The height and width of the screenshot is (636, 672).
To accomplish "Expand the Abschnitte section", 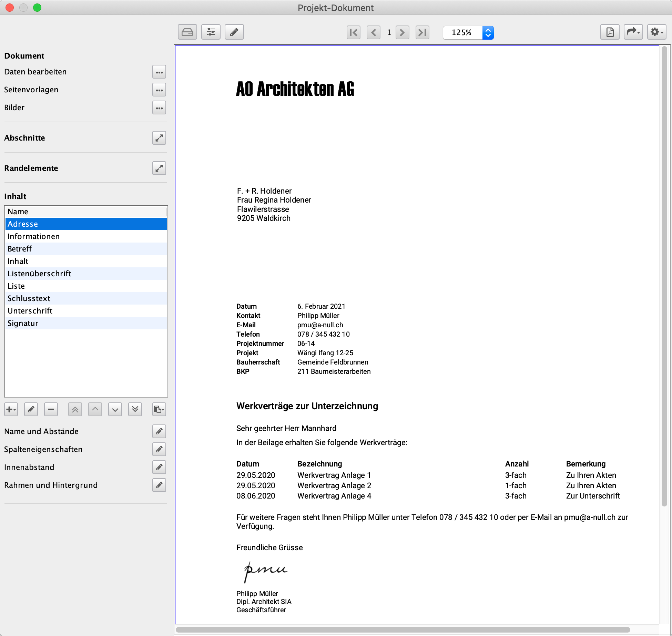I will point(159,138).
